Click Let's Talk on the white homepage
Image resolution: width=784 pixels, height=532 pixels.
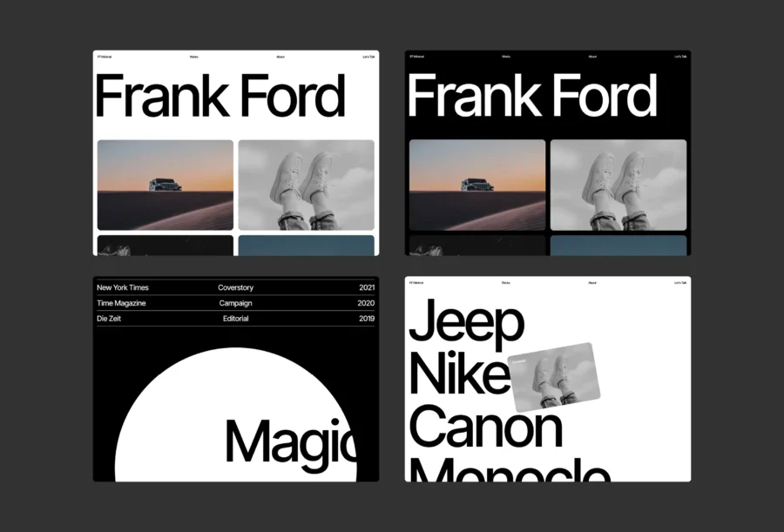click(367, 56)
